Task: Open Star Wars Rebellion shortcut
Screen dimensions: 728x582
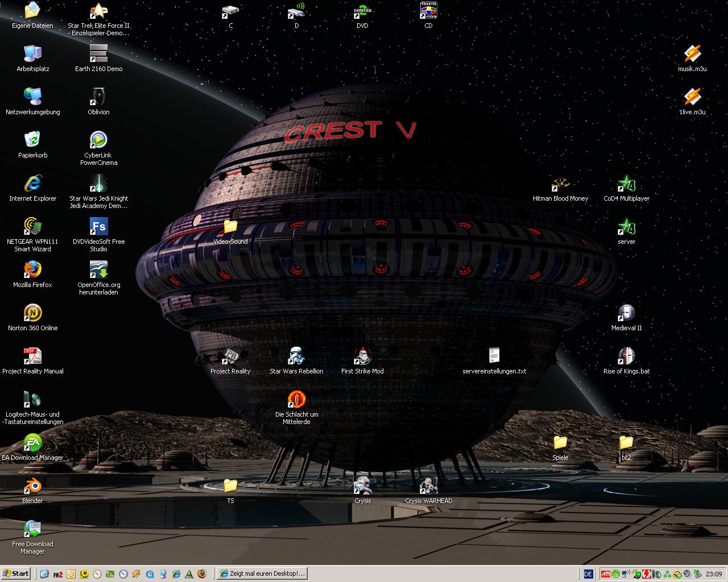Action: 296,356
